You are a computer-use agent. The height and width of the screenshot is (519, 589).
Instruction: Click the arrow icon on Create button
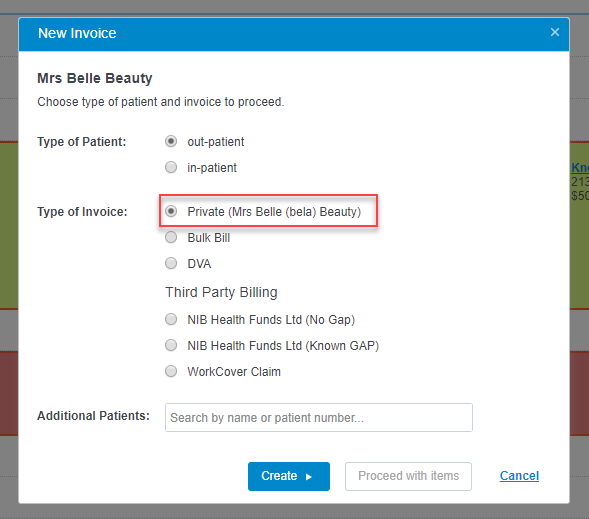pos(309,477)
